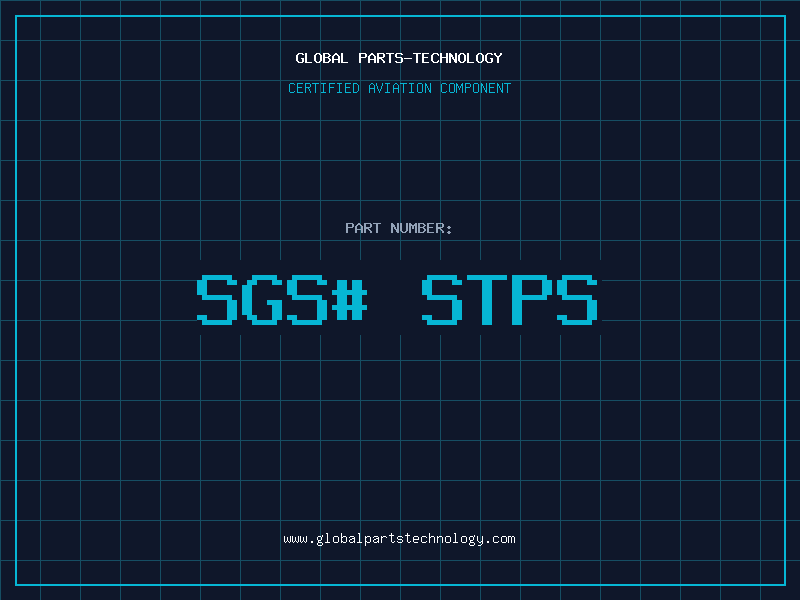Select the CERTIFIED AVIATION COMPONENT subtitle
The height and width of the screenshot is (600, 800).
(x=399, y=88)
